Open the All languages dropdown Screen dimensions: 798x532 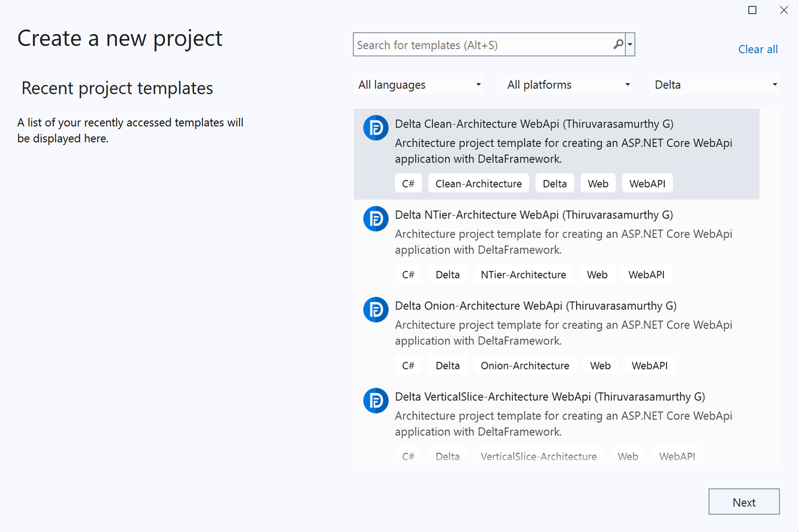point(418,85)
